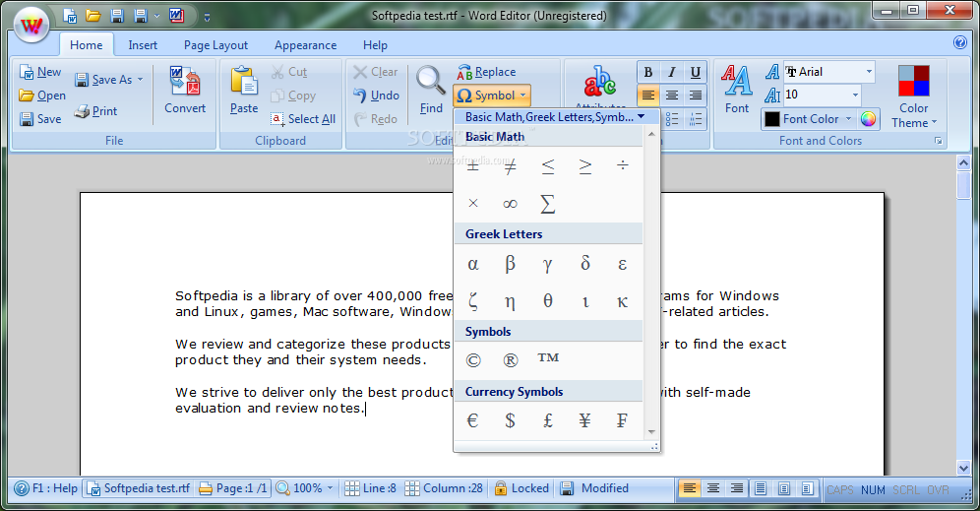Click the Replace tool

(487, 72)
